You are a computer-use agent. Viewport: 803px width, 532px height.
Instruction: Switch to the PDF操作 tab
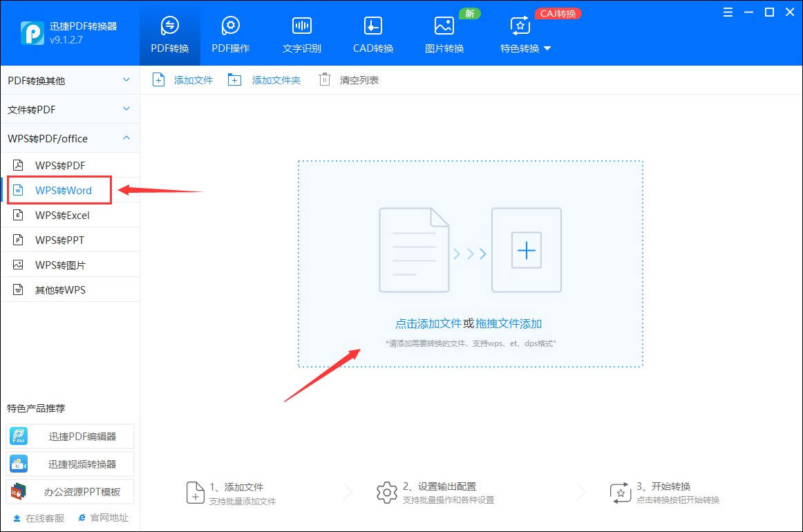[x=230, y=34]
